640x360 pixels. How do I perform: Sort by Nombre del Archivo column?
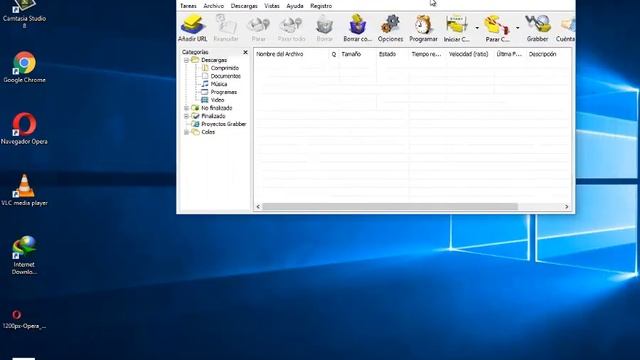point(280,54)
